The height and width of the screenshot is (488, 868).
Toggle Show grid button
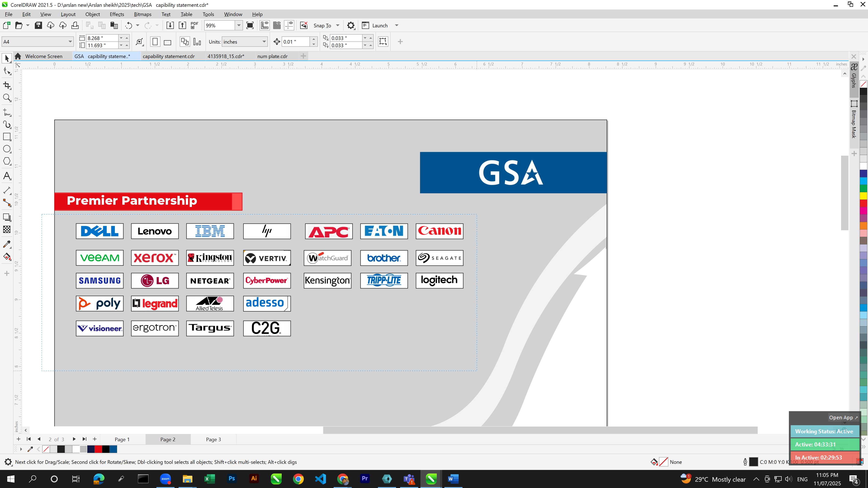tap(277, 25)
